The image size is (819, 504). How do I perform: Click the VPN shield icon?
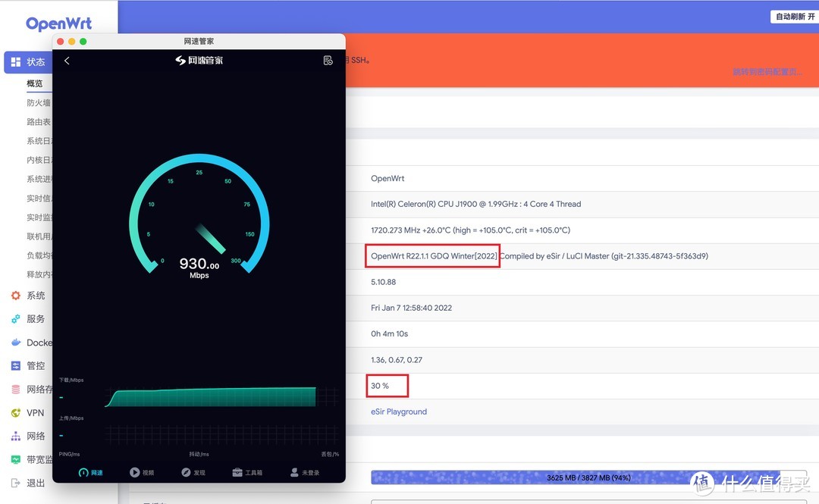click(x=16, y=412)
